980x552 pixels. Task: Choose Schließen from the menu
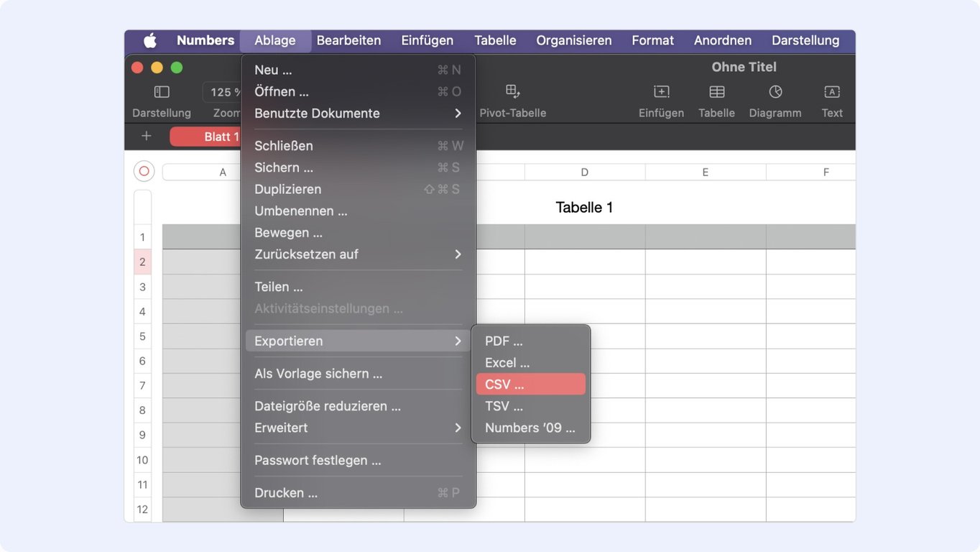[358, 145]
